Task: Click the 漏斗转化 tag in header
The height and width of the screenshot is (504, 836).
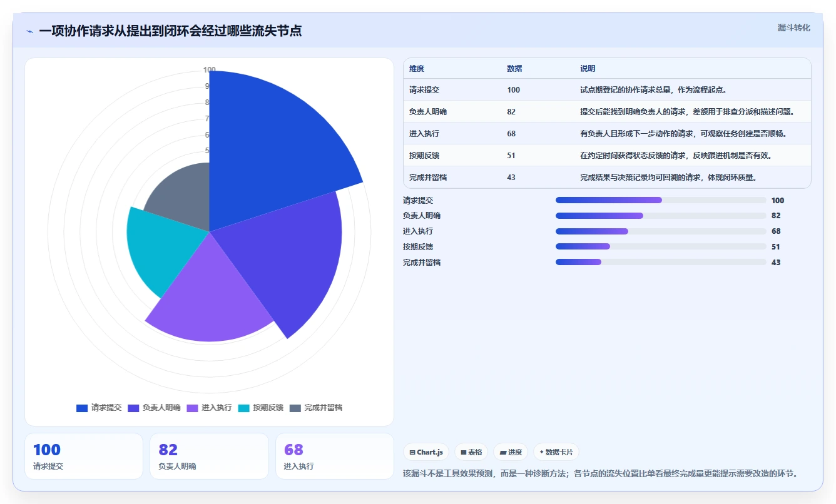Action: tap(793, 28)
